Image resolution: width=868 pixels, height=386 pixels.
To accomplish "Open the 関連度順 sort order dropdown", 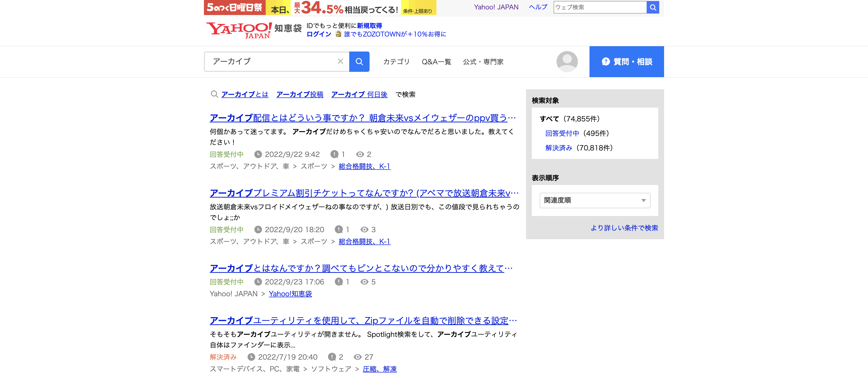I will [x=595, y=200].
